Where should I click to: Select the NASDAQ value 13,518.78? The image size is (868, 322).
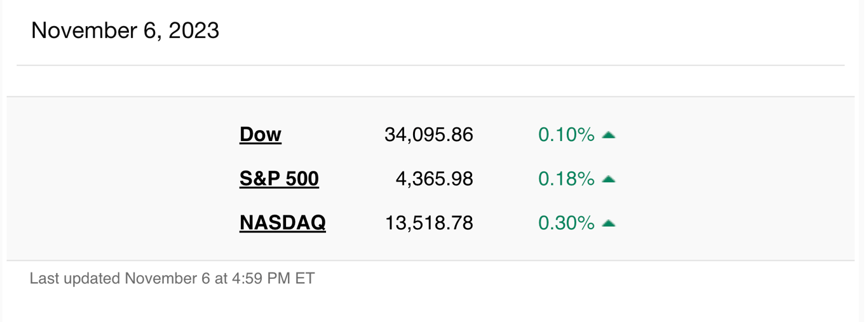pos(429,223)
